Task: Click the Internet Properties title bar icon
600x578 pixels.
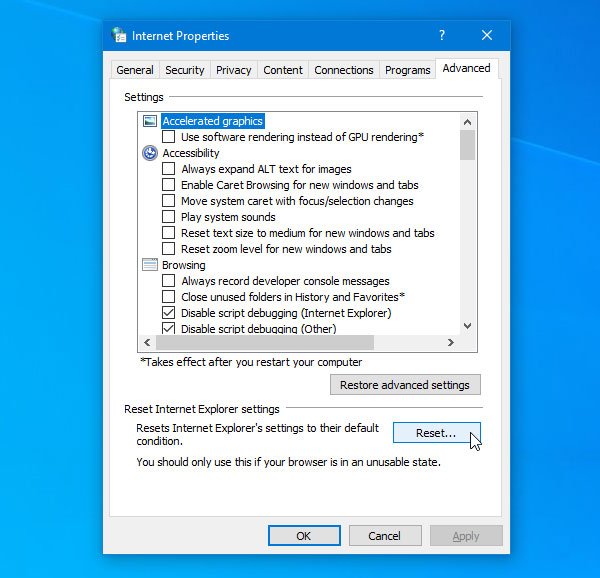Action: [x=119, y=35]
